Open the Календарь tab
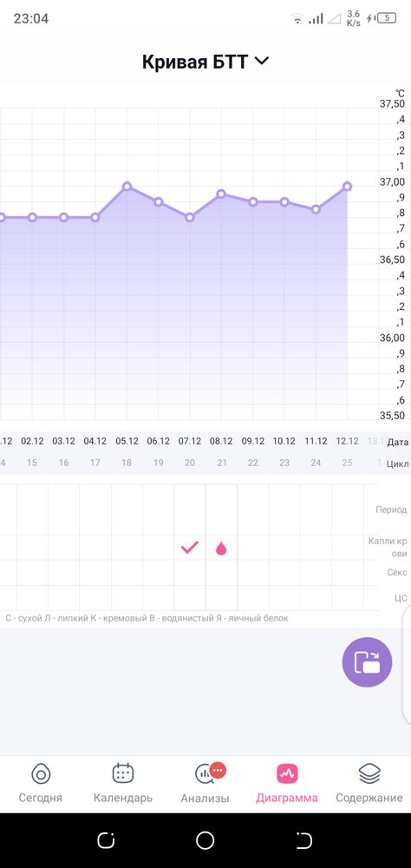Screen dimensions: 411x868 (123, 783)
